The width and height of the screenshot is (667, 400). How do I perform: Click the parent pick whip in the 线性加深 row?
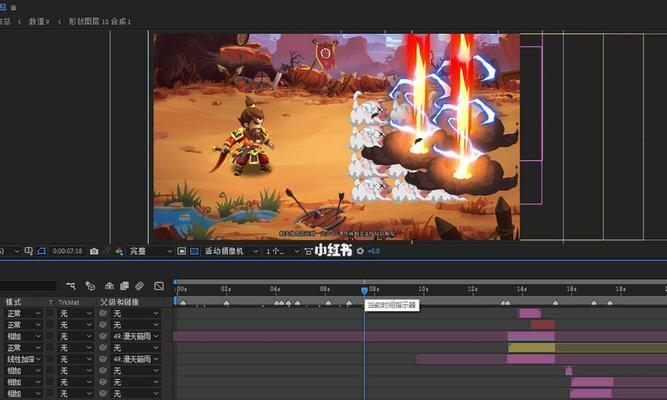point(103,359)
